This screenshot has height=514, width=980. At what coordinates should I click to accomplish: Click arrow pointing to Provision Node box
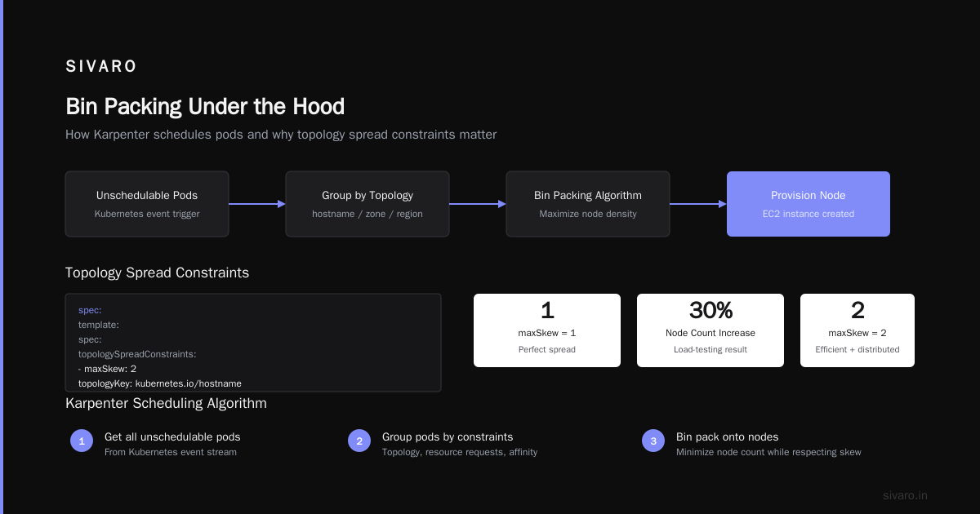point(698,204)
